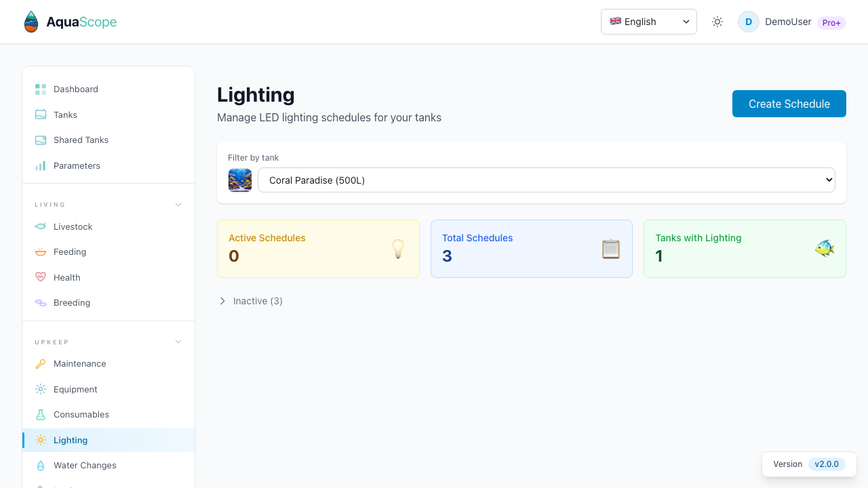The width and height of the screenshot is (868, 488).
Task: Click the v2.0.0 version badge
Action: tap(827, 464)
